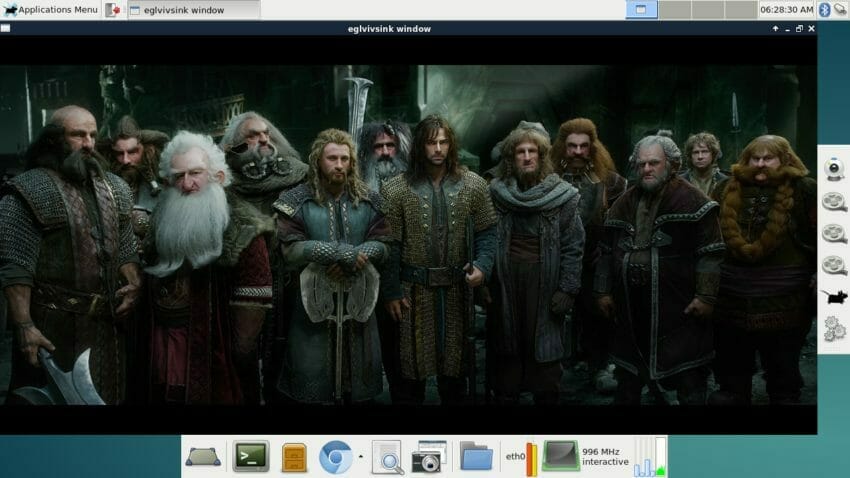
Task: Open the Bluetooth tray icon
Action: pos(825,10)
